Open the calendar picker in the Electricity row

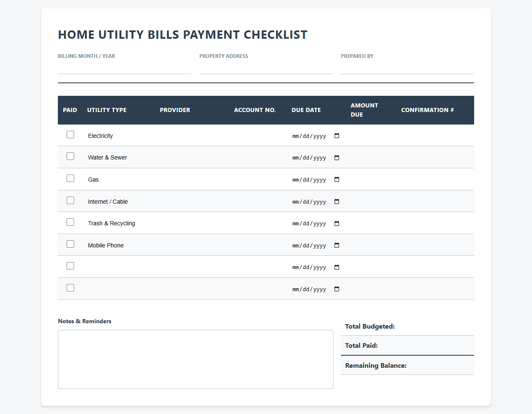337,136
